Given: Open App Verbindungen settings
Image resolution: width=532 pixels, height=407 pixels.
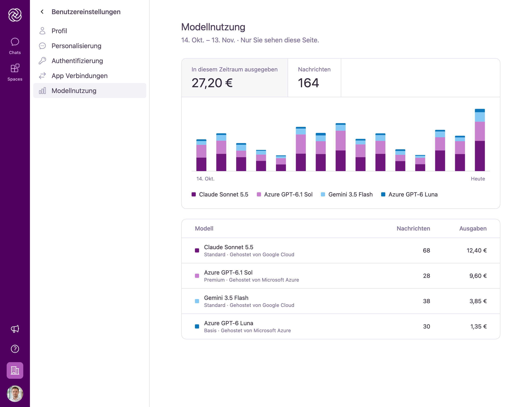Looking at the screenshot, I should click(x=90, y=76).
